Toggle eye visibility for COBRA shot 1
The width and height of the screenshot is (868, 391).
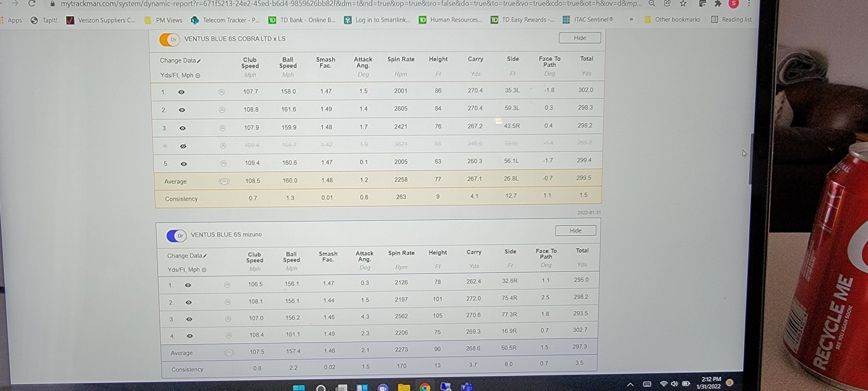click(181, 92)
